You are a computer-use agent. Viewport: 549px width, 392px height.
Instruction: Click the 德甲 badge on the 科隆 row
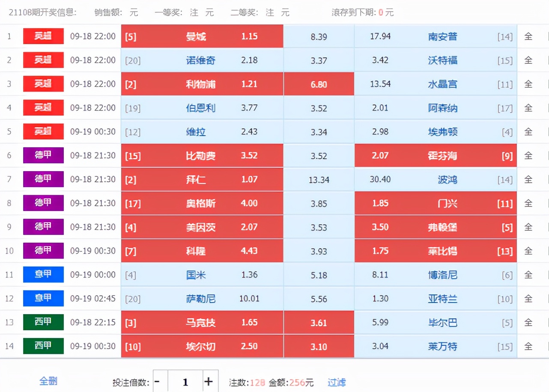tap(43, 251)
